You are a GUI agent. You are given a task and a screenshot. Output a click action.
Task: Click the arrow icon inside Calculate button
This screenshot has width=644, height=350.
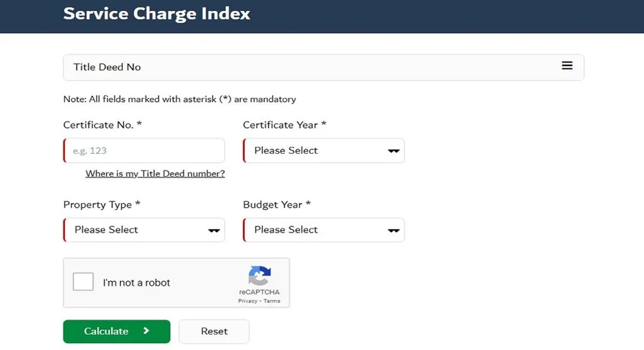point(146,331)
